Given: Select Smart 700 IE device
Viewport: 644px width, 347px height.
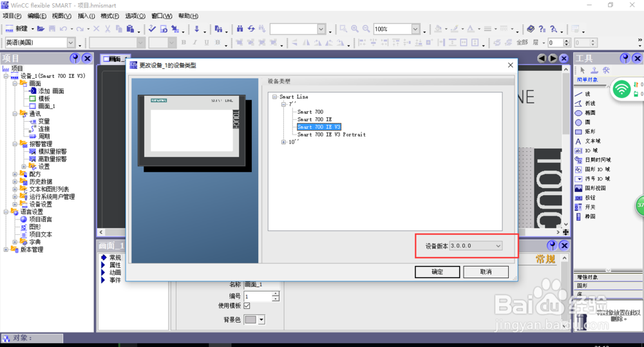Looking at the screenshot, I should click(315, 120).
